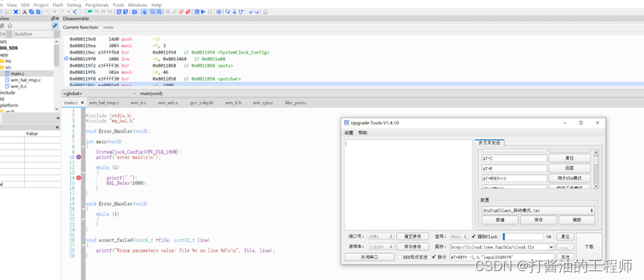Image resolution: width=644 pixels, height=280 pixels.
Task: Toggle the breakpoint on code line 10
Action: coord(78,157)
